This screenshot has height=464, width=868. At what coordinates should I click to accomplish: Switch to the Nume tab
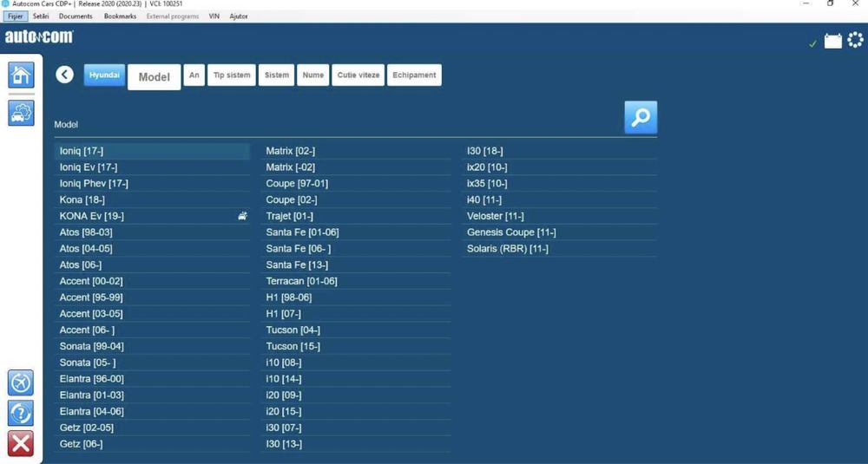(x=312, y=75)
